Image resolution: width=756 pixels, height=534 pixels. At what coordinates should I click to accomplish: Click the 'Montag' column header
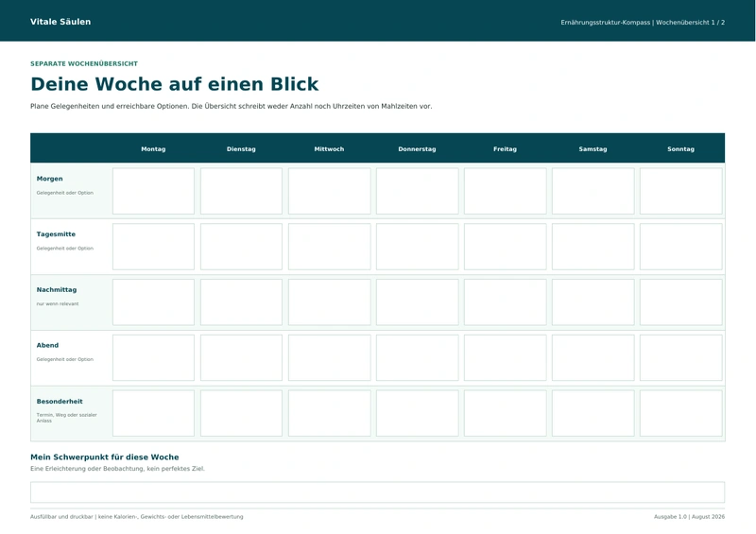[153, 149]
